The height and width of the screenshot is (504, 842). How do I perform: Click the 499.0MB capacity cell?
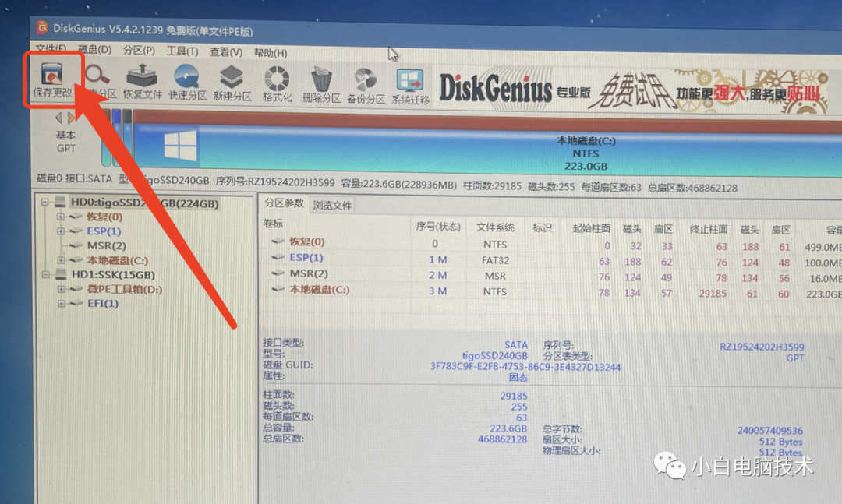(823, 248)
